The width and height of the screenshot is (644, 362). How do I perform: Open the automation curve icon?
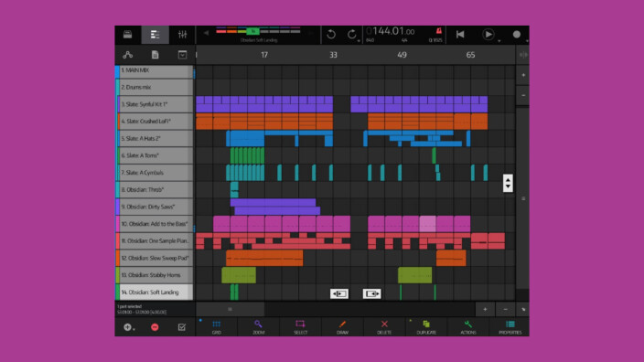click(128, 55)
